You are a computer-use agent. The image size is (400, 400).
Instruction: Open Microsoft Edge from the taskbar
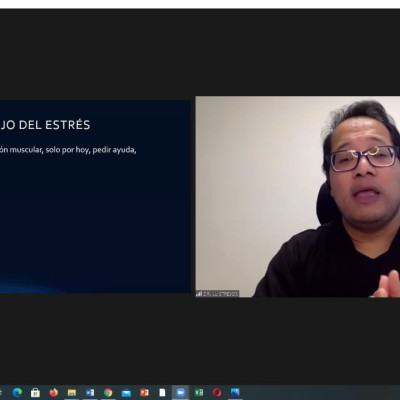(x=17, y=392)
